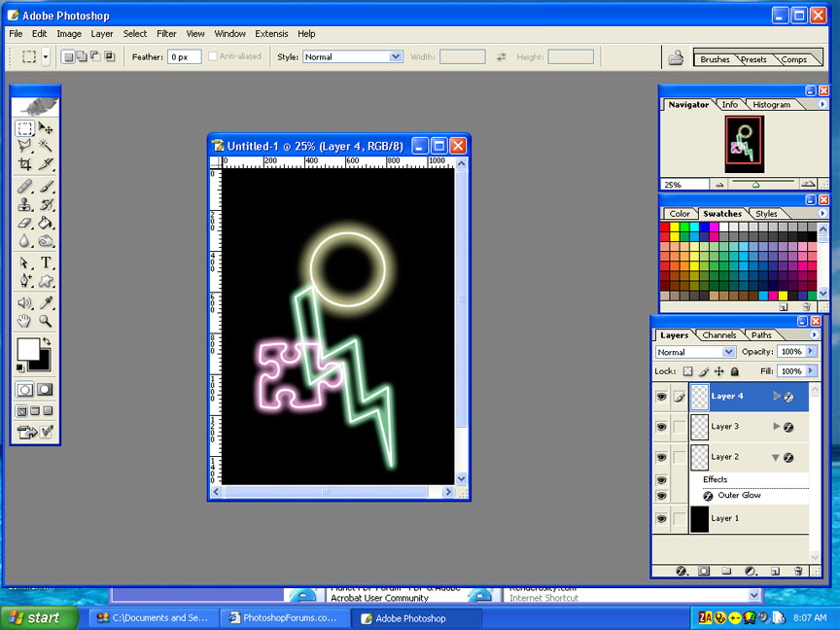
Task: Toggle the Outer Glow effect visibility
Action: coord(661,496)
